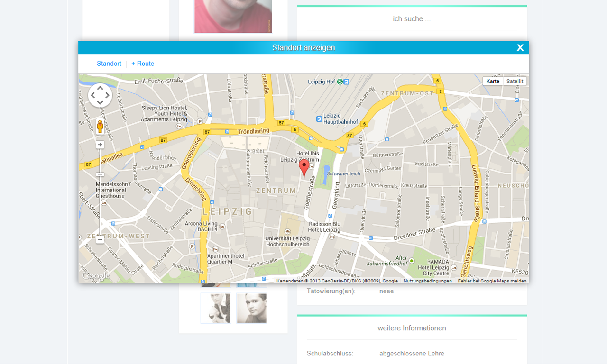This screenshot has height=364, width=607.
Task: Click the Mendelssohn7 Guesthouse lodging icon
Action: (x=104, y=202)
